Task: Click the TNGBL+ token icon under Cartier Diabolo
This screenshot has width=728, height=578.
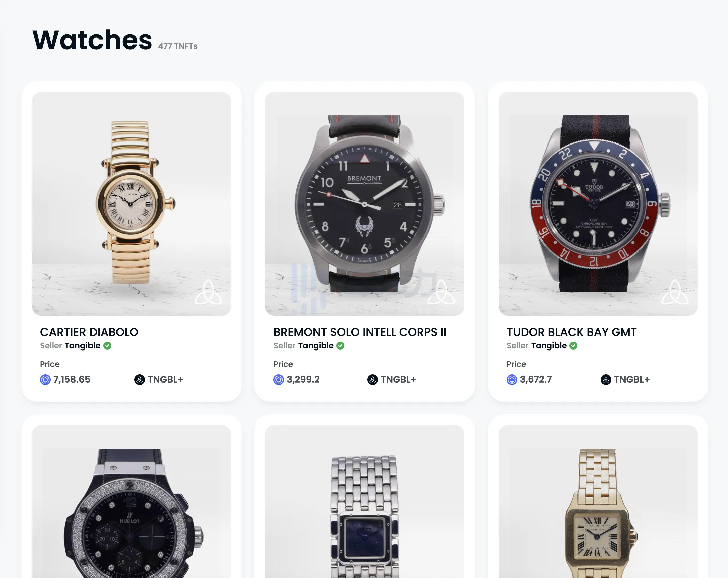Action: click(x=139, y=379)
